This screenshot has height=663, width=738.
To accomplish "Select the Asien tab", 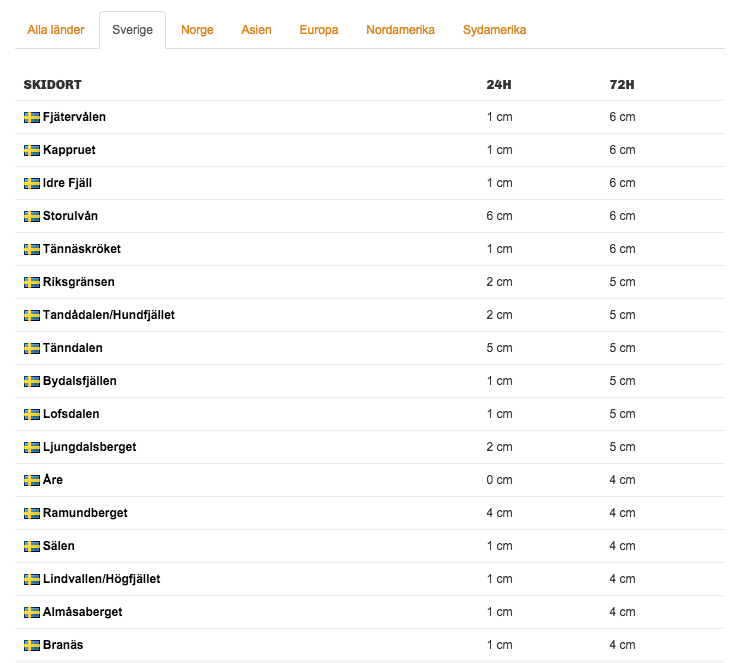I will (x=257, y=30).
